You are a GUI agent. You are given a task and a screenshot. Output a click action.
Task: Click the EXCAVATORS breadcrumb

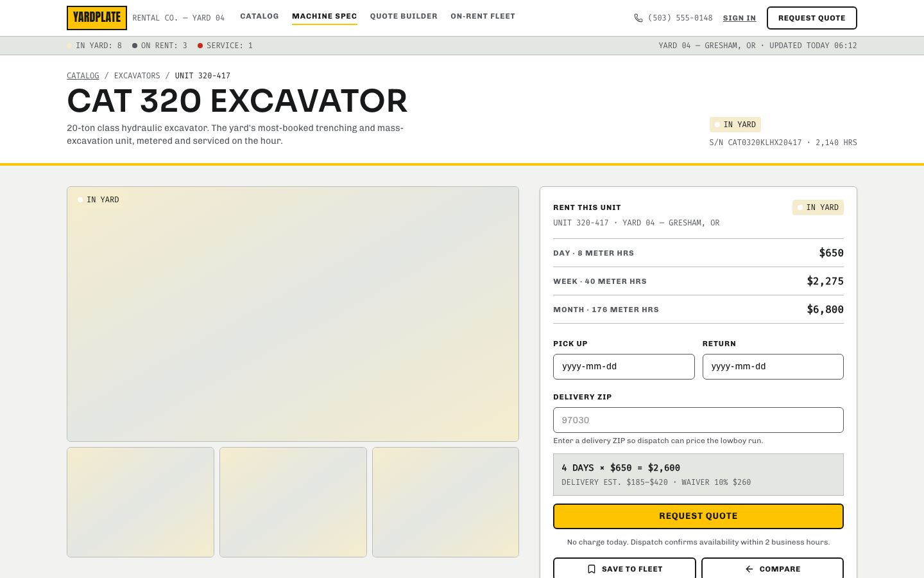(137, 76)
